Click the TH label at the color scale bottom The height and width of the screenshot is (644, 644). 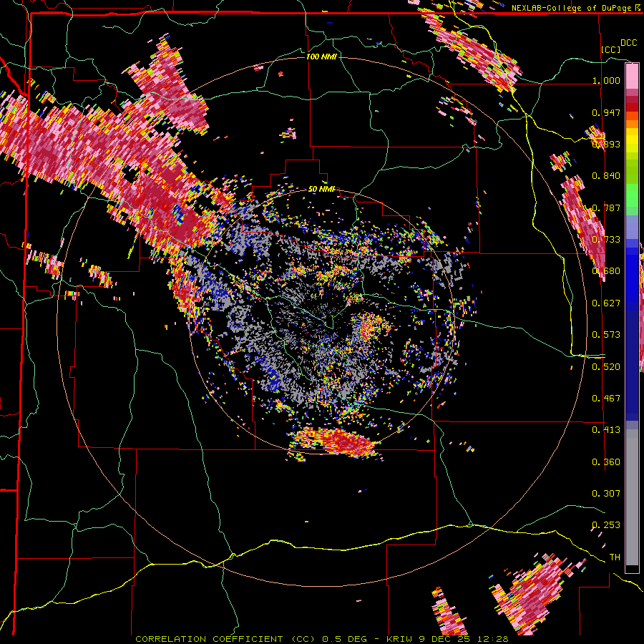615,557
